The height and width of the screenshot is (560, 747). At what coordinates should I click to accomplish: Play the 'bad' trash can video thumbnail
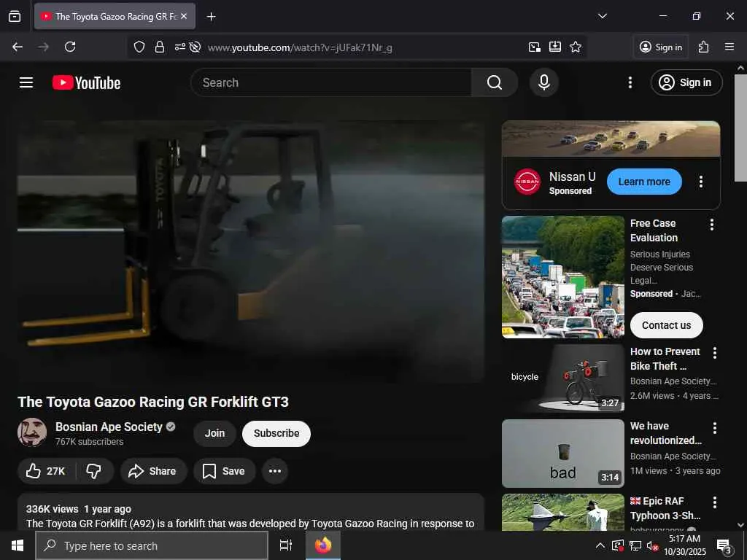562,454
